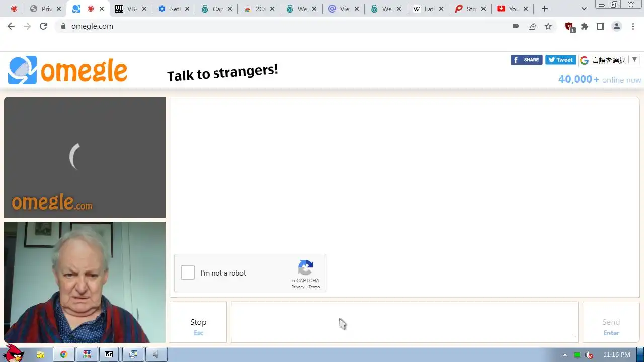Switch to the first recording tab
Screen dimensions: 644x362
pos(14,9)
